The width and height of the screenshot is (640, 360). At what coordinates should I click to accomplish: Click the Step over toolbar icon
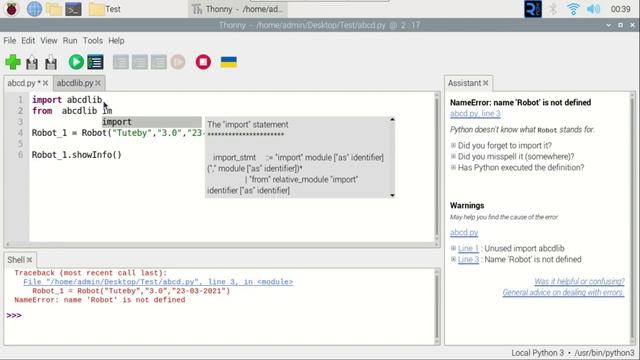click(x=121, y=62)
